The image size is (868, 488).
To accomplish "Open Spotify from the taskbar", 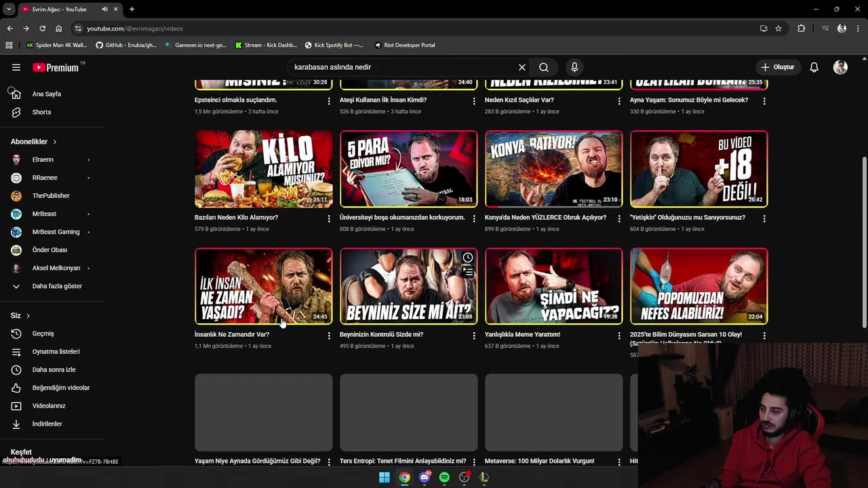I will 444,477.
